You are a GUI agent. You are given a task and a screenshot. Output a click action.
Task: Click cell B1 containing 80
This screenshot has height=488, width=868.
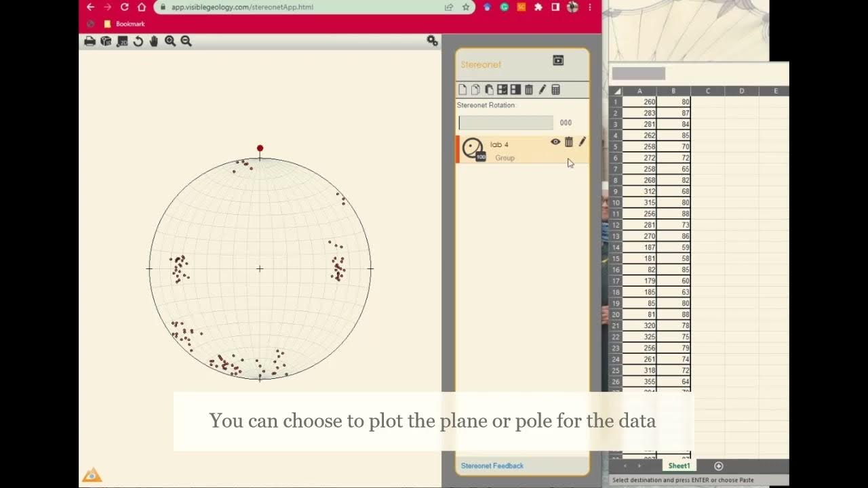click(673, 102)
